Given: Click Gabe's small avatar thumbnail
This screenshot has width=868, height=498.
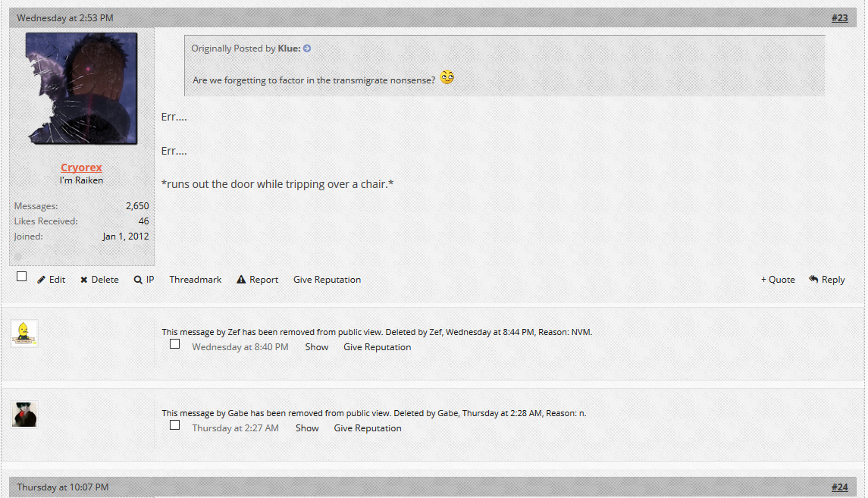Looking at the screenshot, I should 24,415.
